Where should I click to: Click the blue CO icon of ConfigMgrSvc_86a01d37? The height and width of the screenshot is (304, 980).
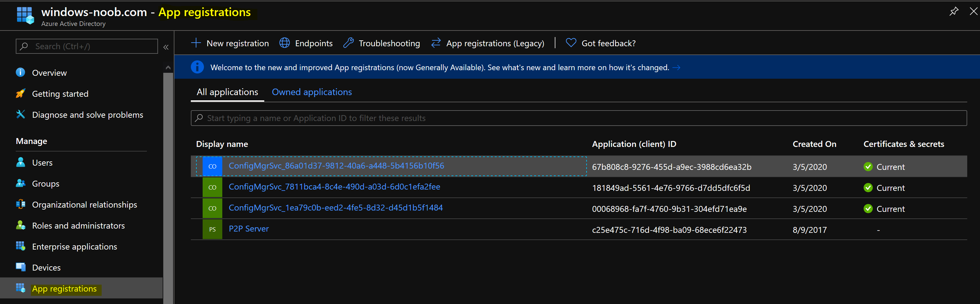click(212, 166)
